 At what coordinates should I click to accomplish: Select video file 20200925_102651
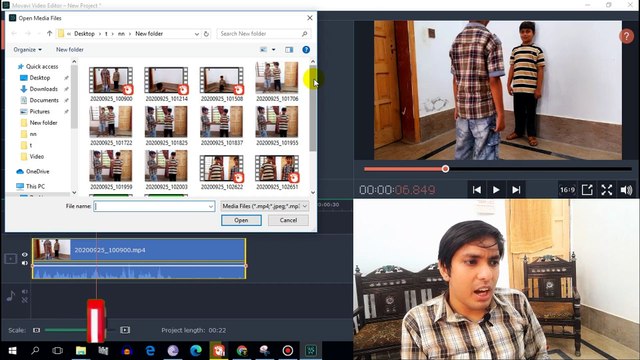click(277, 172)
